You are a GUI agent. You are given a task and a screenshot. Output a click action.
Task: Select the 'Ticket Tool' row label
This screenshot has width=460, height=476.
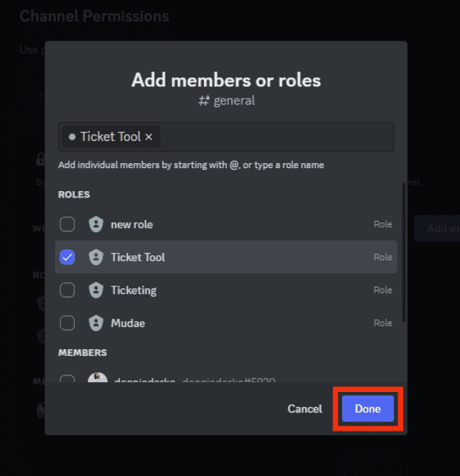point(137,258)
